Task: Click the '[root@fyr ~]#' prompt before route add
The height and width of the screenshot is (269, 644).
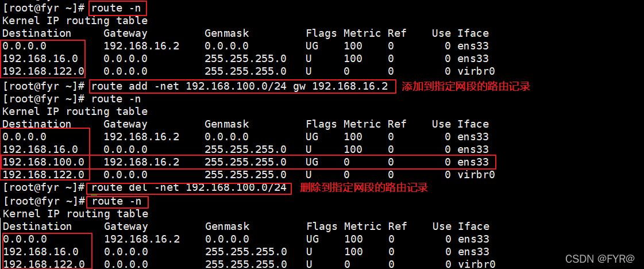Action: click(44, 87)
